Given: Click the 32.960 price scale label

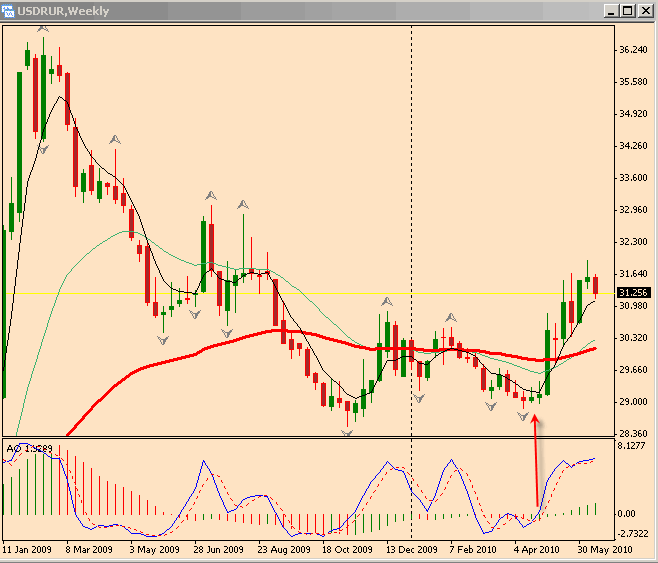Looking at the screenshot, I should click(x=633, y=209).
